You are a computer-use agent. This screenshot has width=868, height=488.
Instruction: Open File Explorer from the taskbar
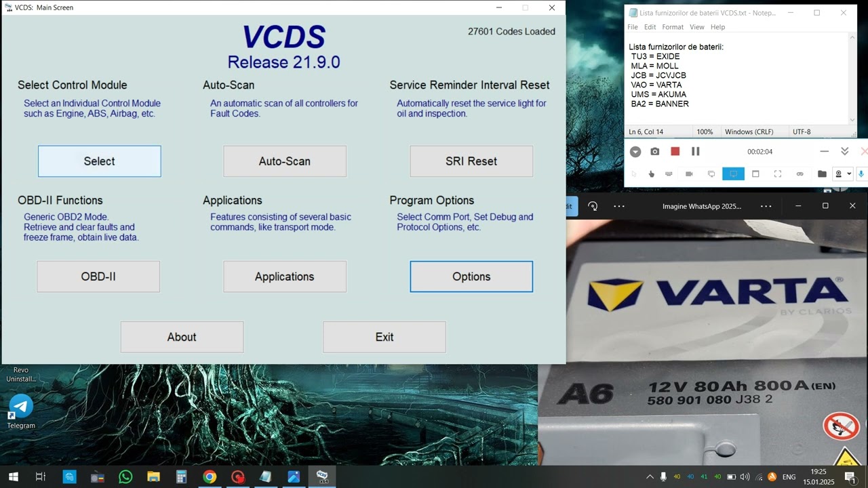[x=153, y=477]
